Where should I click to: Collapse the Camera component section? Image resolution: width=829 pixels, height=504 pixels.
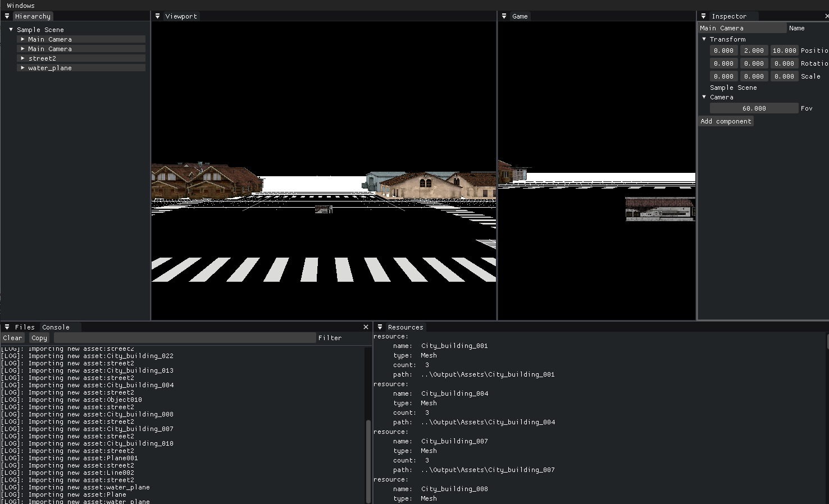pos(704,97)
